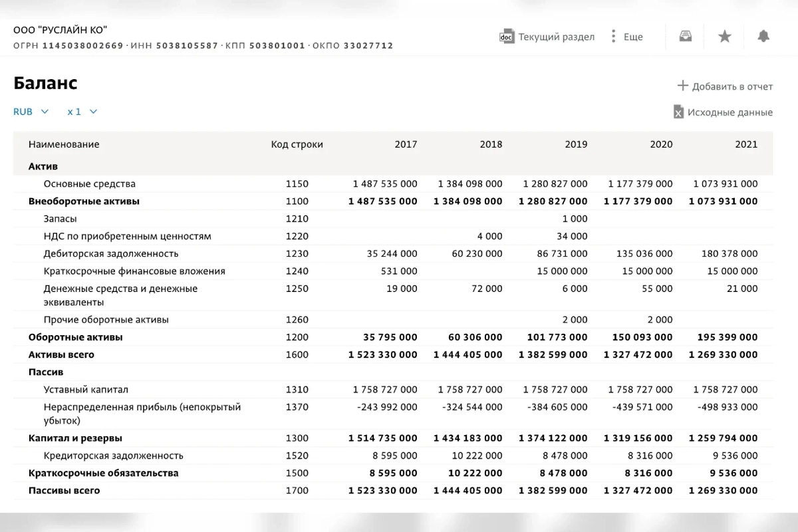
Task: Click the inbox tray icon
Action: point(686,36)
